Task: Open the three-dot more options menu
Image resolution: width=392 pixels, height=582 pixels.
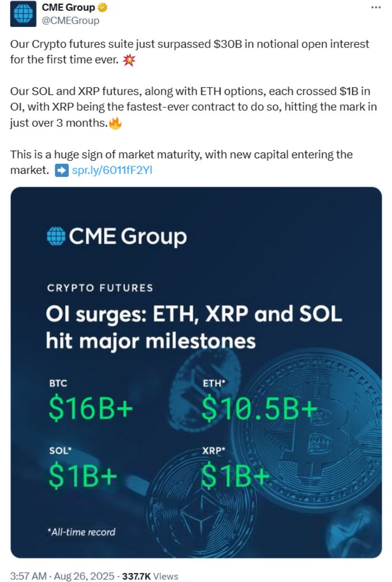Action: point(375,8)
